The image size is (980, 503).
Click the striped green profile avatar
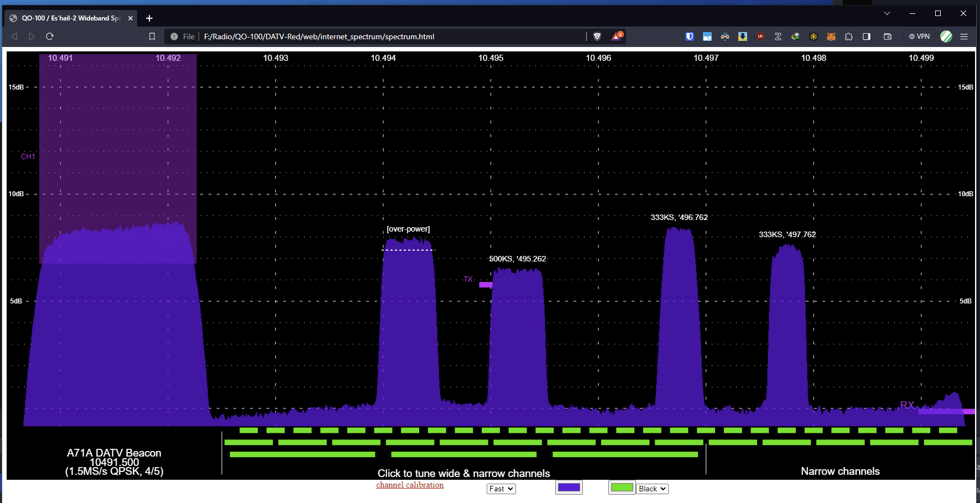[x=946, y=36]
